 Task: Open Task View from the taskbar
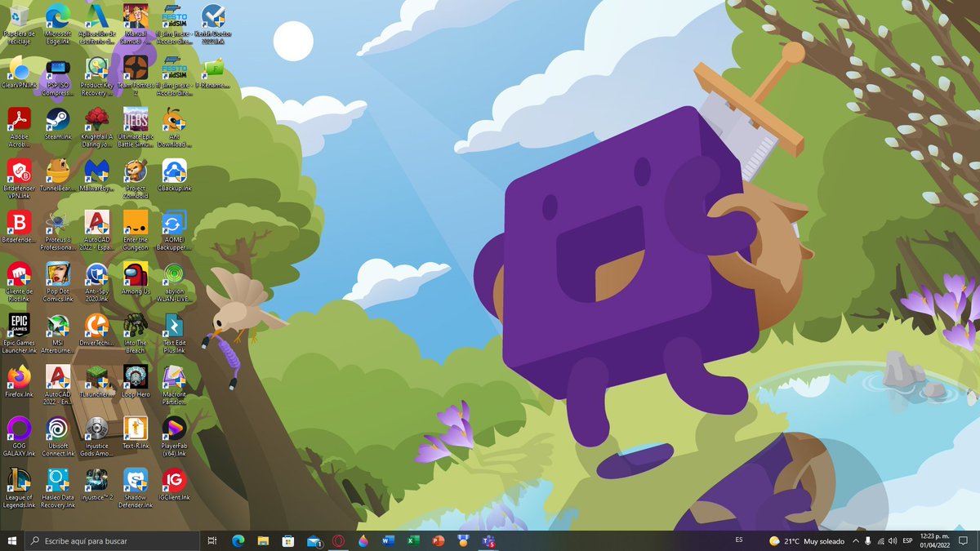(212, 540)
